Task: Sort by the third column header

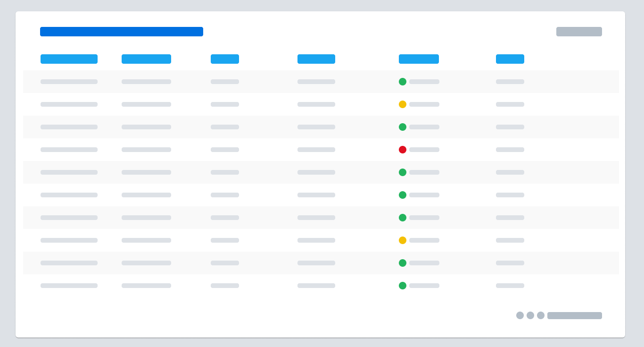Action: coord(225,59)
